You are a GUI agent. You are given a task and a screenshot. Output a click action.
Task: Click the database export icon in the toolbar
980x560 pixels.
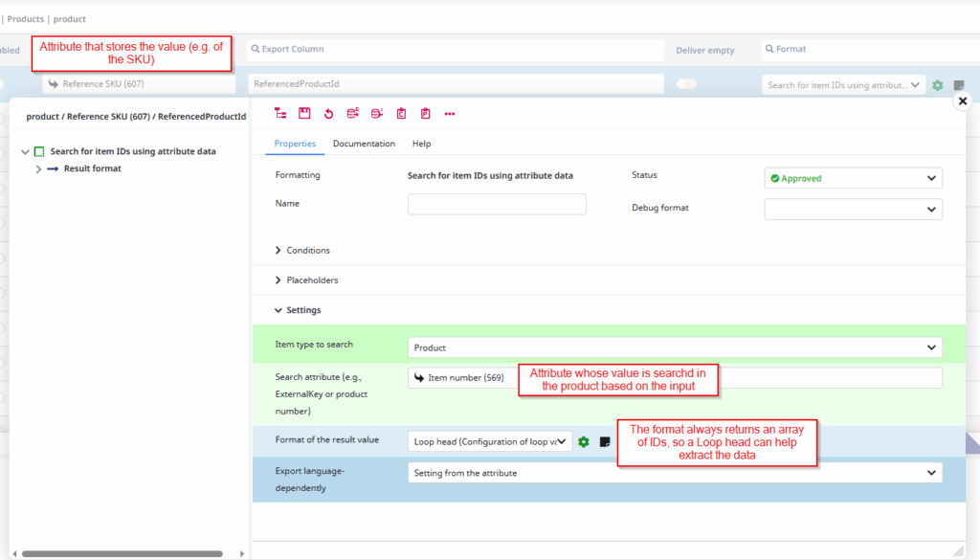point(353,113)
